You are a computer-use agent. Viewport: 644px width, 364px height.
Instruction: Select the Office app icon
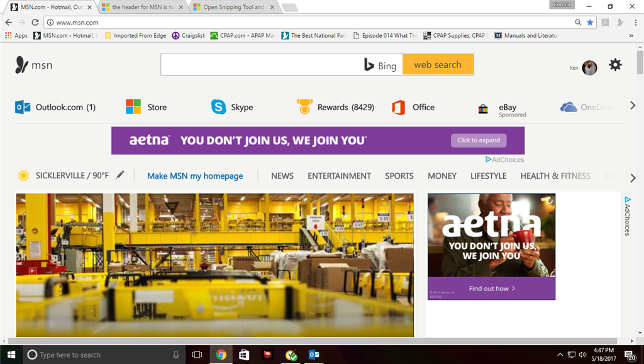click(397, 107)
